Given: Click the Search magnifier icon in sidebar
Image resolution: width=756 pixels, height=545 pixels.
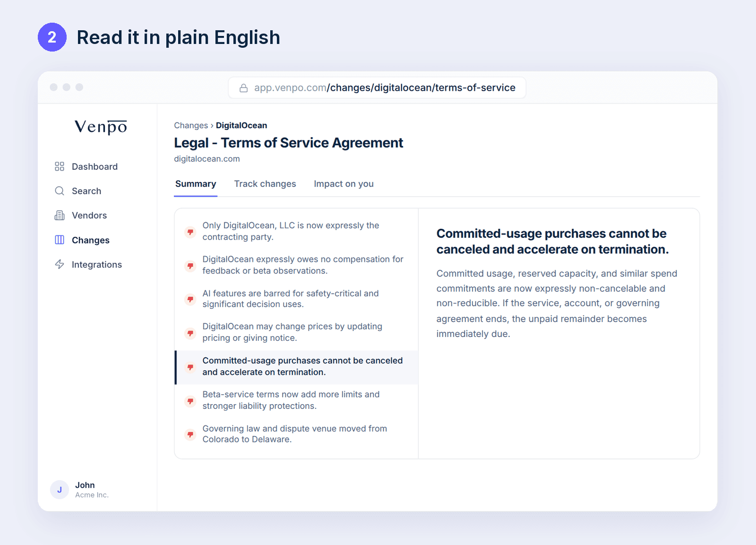Looking at the screenshot, I should 60,191.
